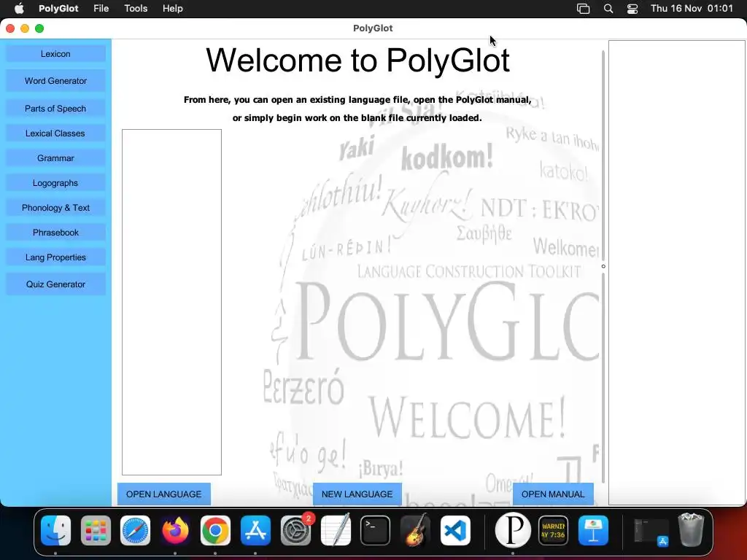Image resolution: width=747 pixels, height=560 pixels.
Task: Launch Firefox from the dock
Action: [x=175, y=531]
